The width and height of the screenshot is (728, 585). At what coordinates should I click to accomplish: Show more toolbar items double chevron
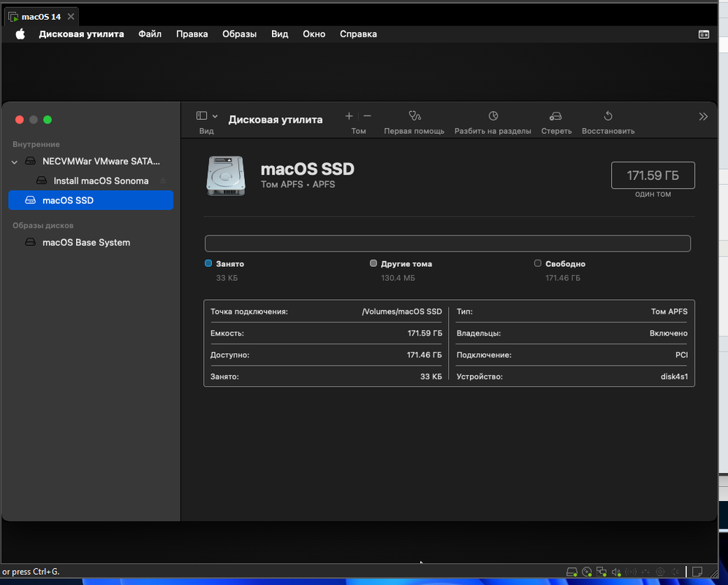click(703, 116)
